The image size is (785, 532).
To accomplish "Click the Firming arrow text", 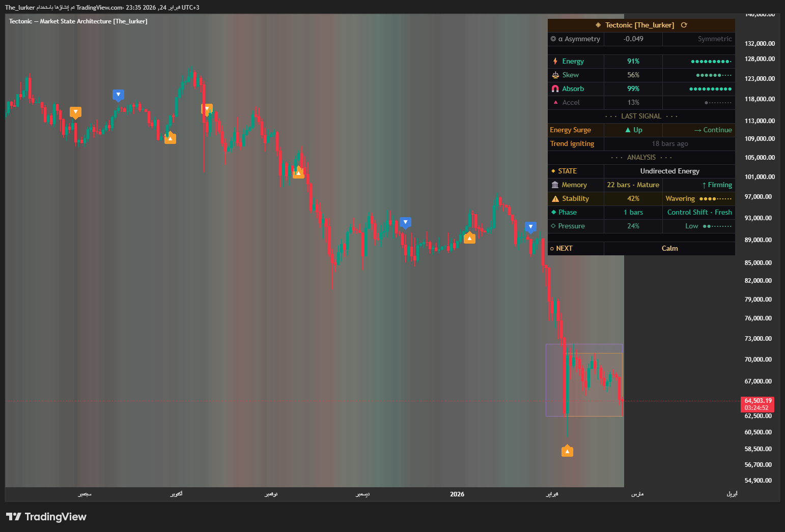I will [x=717, y=185].
